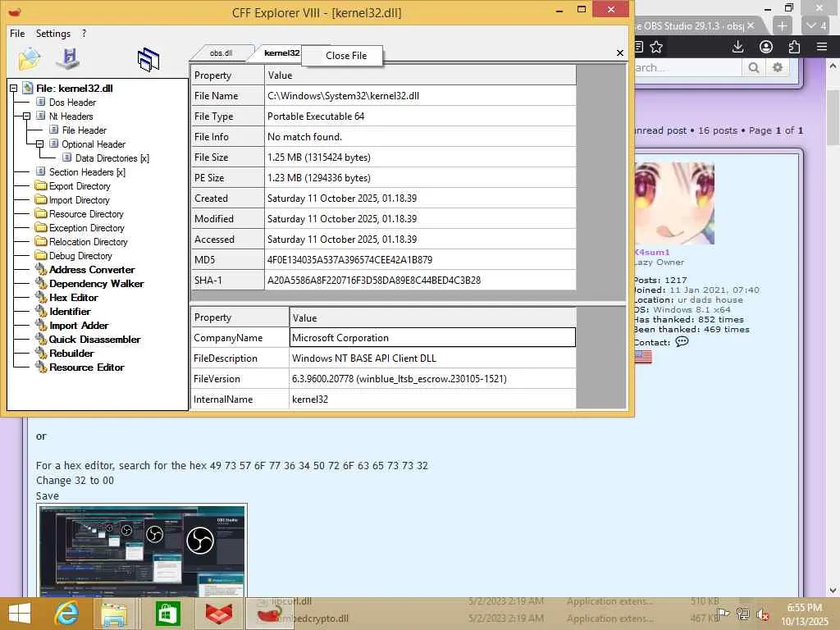Select Relocation Directory folder
Viewport: 840px width, 630px height.
tap(88, 242)
